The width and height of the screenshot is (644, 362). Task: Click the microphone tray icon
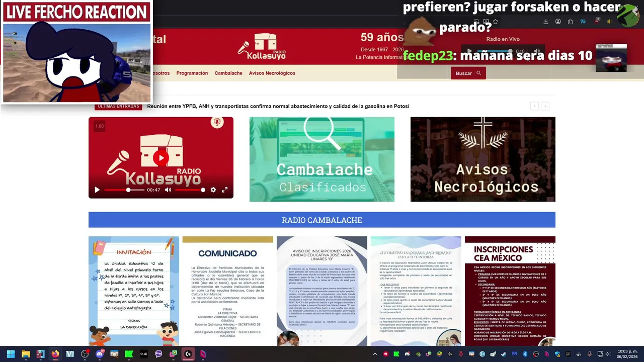tap(590, 354)
